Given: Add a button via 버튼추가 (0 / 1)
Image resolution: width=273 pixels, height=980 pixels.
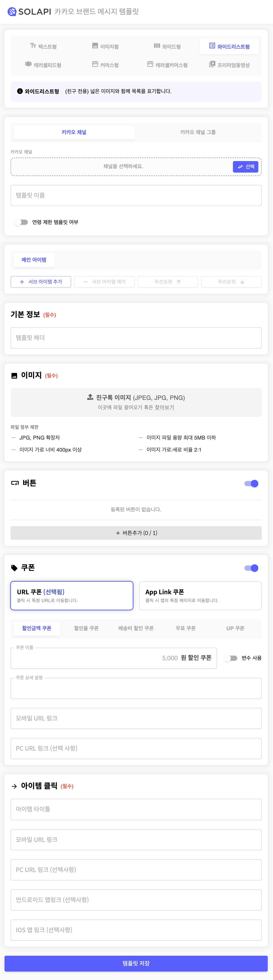Looking at the screenshot, I should [x=136, y=533].
